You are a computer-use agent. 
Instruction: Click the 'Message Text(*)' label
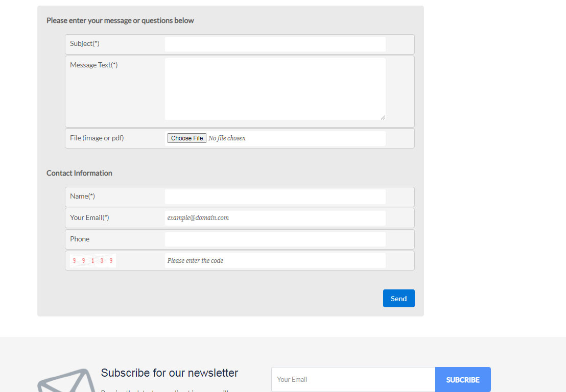pyautogui.click(x=93, y=65)
